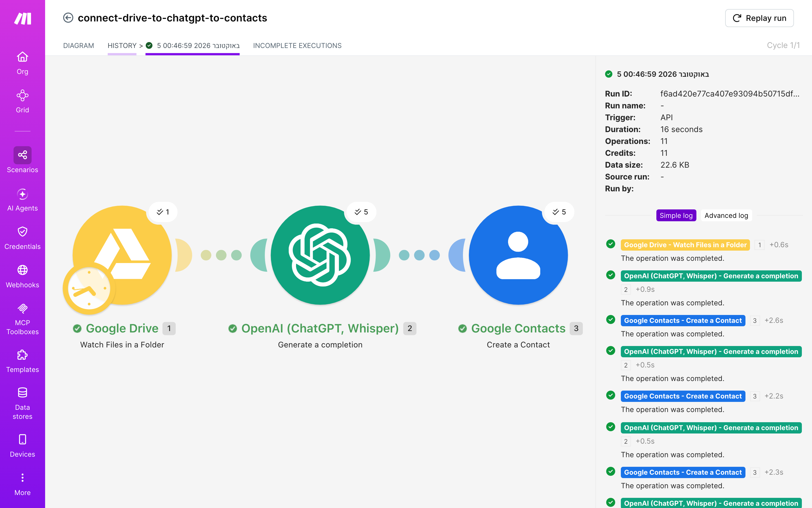Switch to the DIAGRAM tab

pyautogui.click(x=78, y=46)
